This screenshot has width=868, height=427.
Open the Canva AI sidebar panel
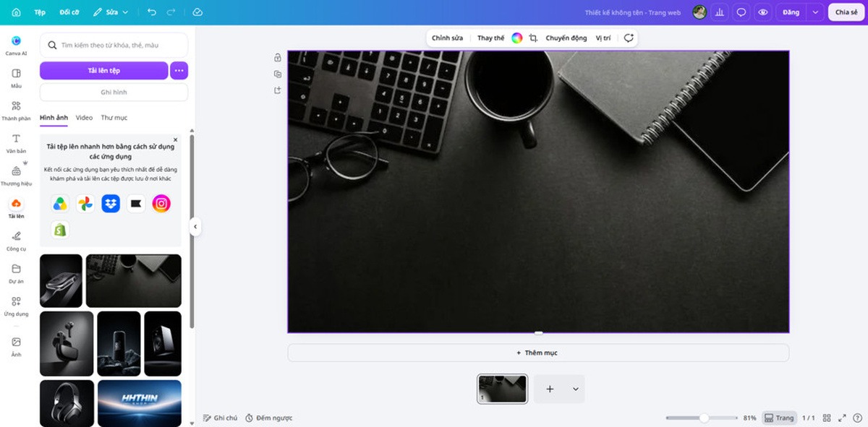(16, 45)
